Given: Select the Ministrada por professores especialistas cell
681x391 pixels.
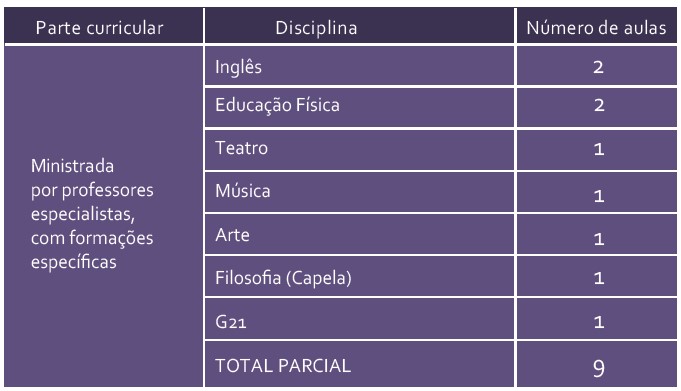Looking at the screenshot, I should click(x=103, y=216).
